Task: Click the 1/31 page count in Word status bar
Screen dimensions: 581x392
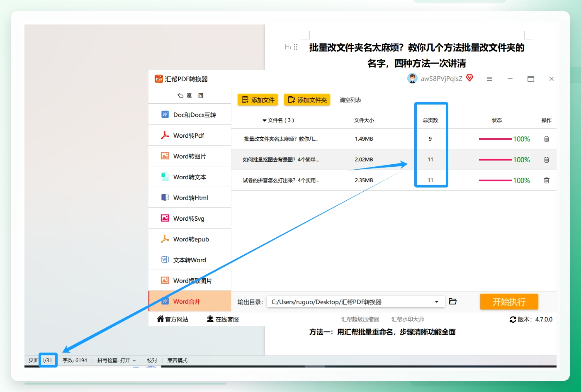Action: [x=47, y=360]
